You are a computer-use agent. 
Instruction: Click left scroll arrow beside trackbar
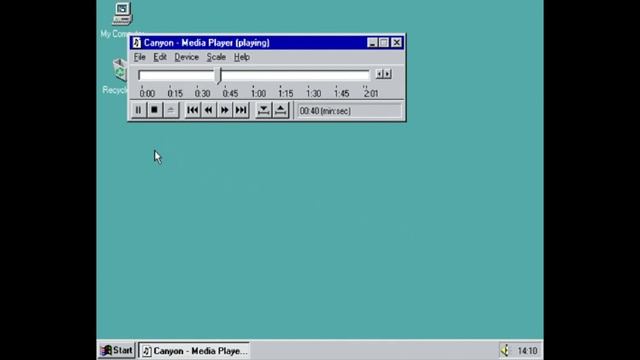click(379, 74)
